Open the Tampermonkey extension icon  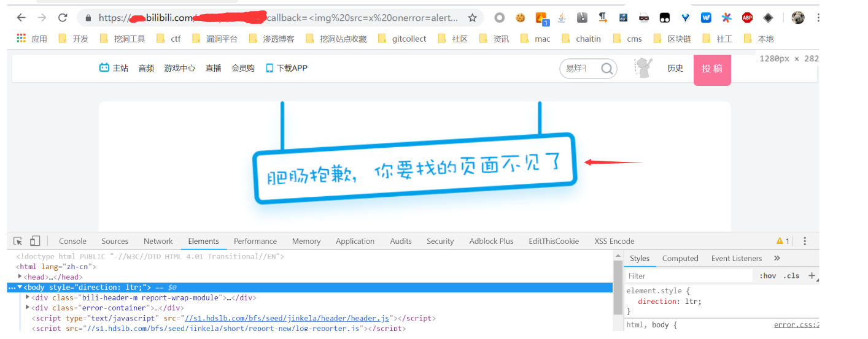click(x=665, y=18)
